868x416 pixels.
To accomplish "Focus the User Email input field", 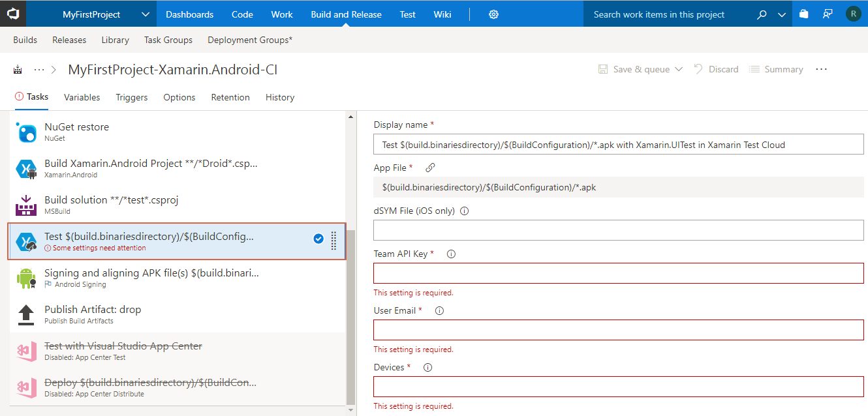I will click(619, 330).
